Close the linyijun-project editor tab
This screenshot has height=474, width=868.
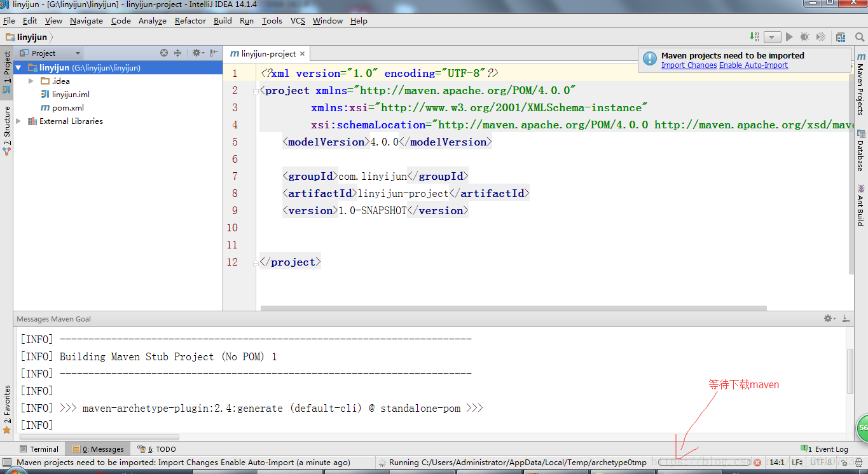(303, 54)
